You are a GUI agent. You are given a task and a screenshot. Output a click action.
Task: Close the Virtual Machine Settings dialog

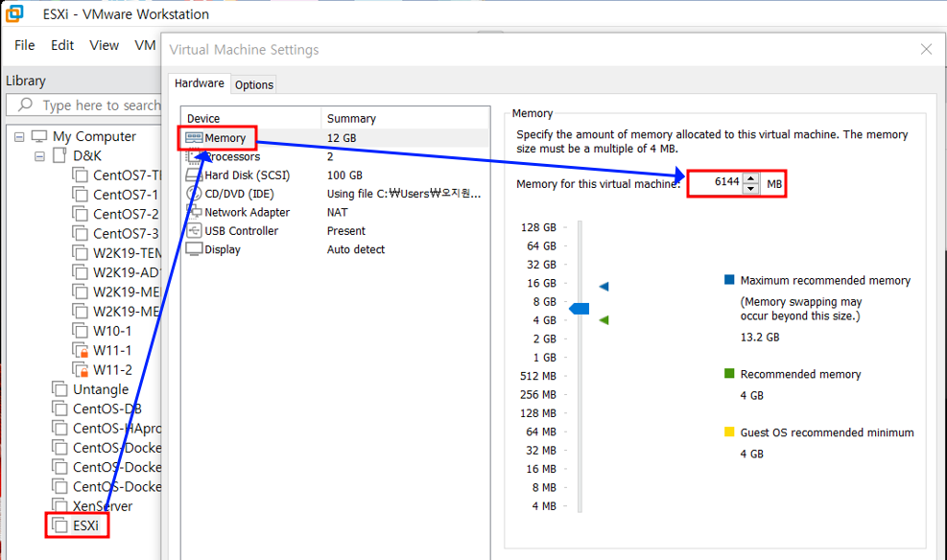click(x=926, y=50)
